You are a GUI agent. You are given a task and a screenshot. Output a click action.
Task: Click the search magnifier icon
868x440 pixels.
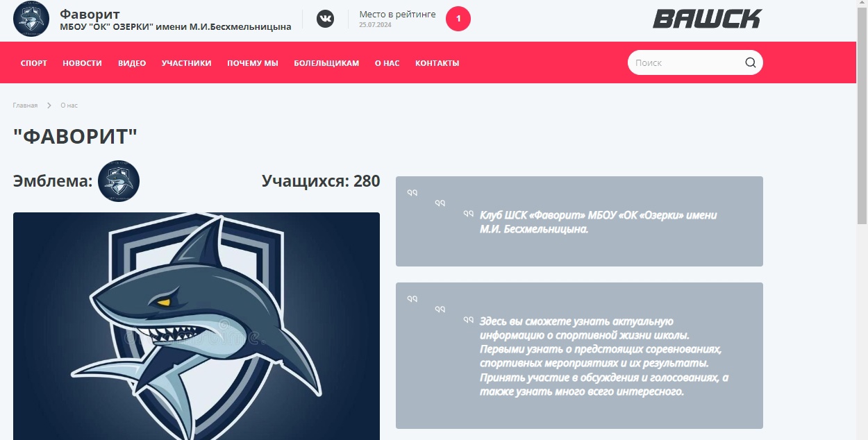[751, 62]
